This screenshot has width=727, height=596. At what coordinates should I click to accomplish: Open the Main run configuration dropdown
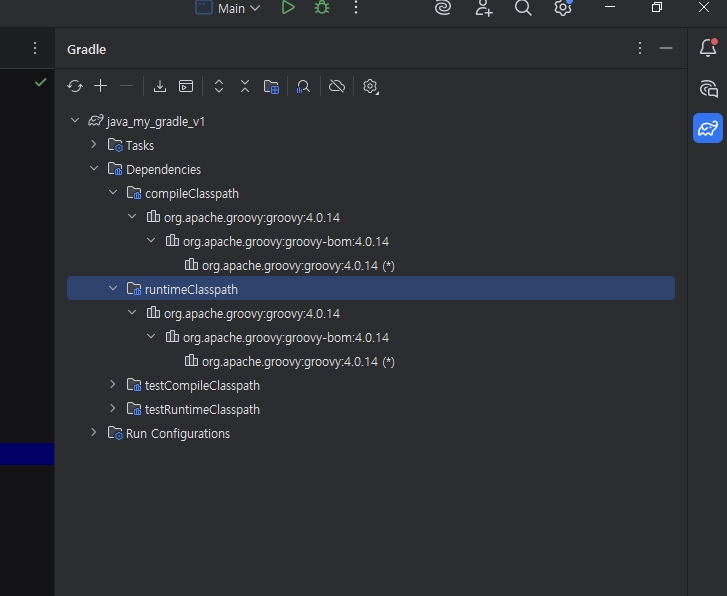[x=228, y=8]
